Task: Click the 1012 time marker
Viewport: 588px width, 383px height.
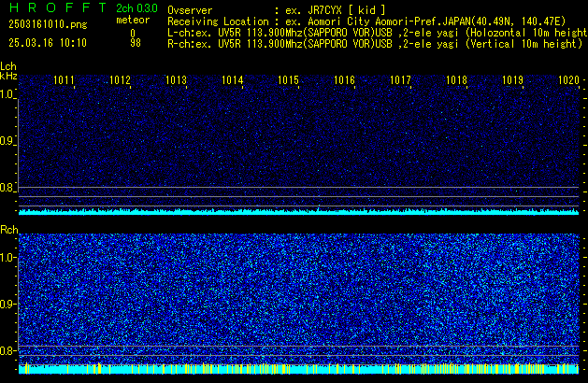Action: [x=120, y=80]
